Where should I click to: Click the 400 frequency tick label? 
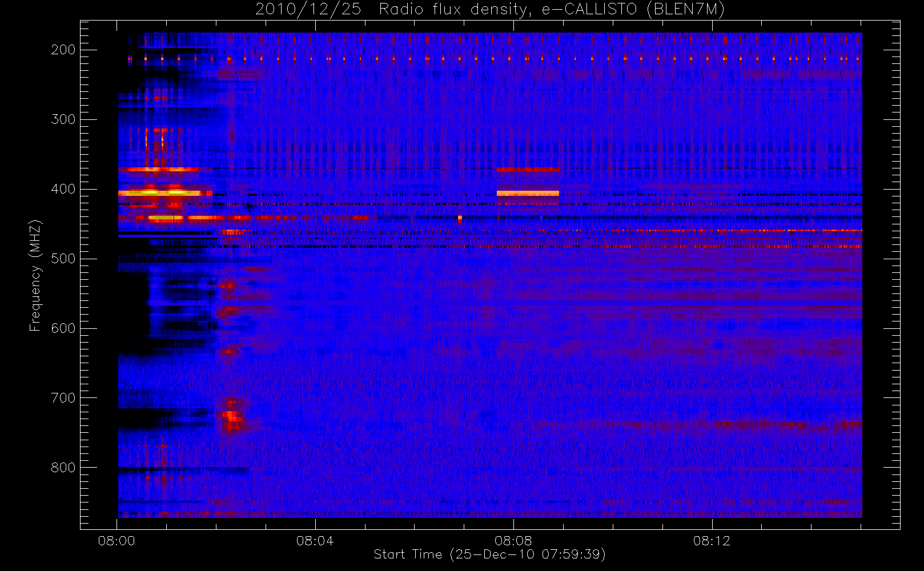coord(63,189)
